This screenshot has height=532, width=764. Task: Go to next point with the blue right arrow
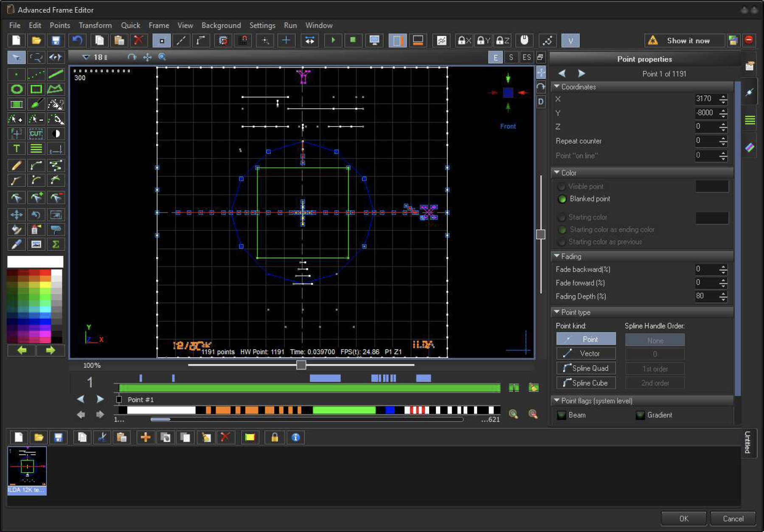pyautogui.click(x=581, y=73)
